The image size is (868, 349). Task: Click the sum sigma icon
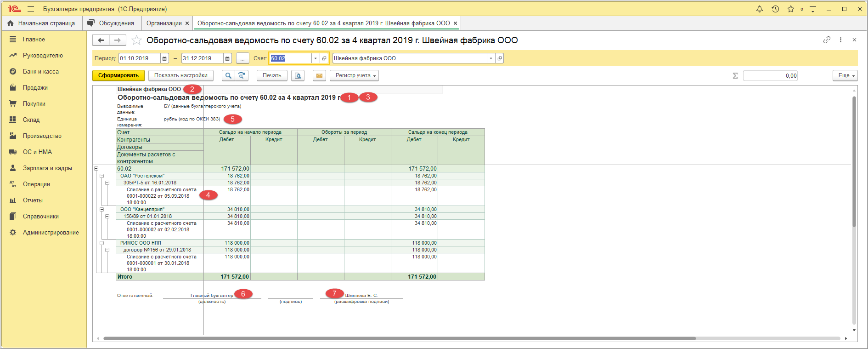tap(735, 75)
